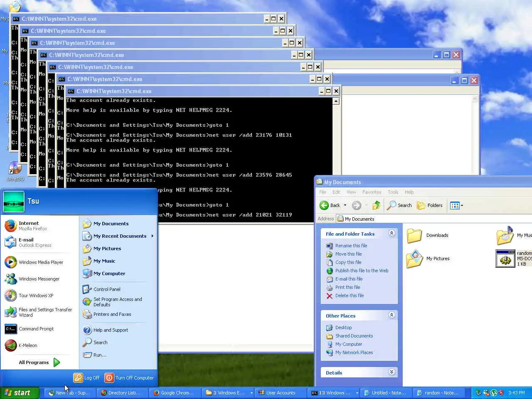Select My Pictures folder in window

coord(428,259)
